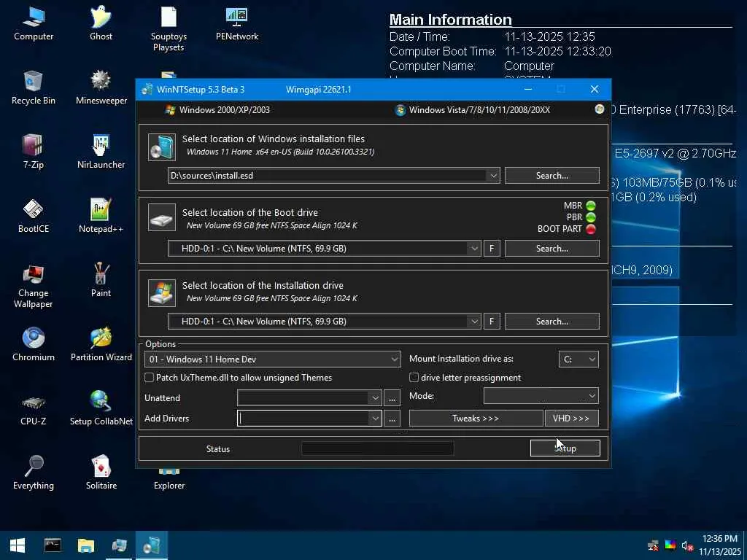Image resolution: width=747 pixels, height=560 pixels.
Task: Open Command Prompt from taskbar
Action: (53, 545)
